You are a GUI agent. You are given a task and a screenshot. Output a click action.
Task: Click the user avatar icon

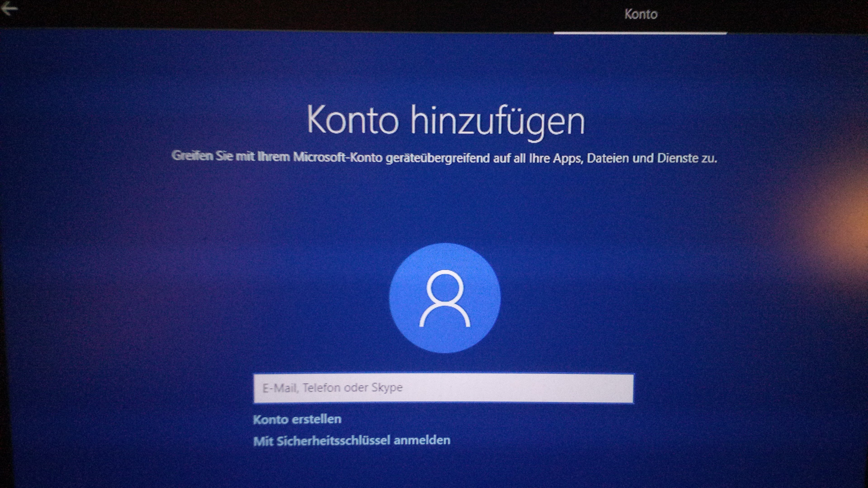click(445, 298)
